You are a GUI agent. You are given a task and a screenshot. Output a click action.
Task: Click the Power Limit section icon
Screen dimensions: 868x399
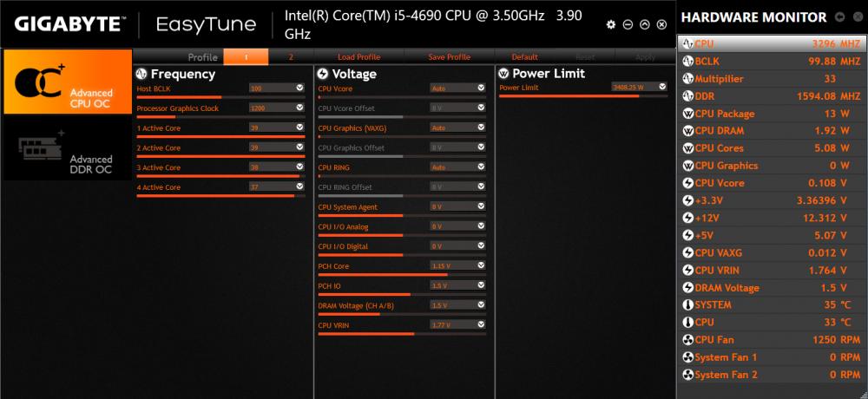click(503, 74)
